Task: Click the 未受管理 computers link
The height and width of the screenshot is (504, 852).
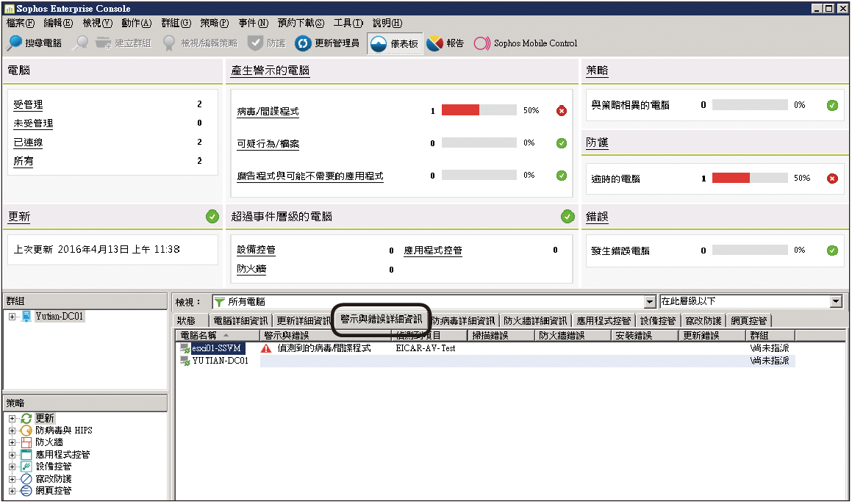Action: [33, 123]
